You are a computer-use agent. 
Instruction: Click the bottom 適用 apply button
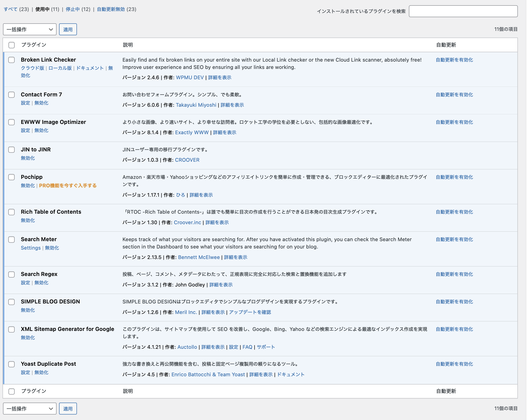point(68,409)
